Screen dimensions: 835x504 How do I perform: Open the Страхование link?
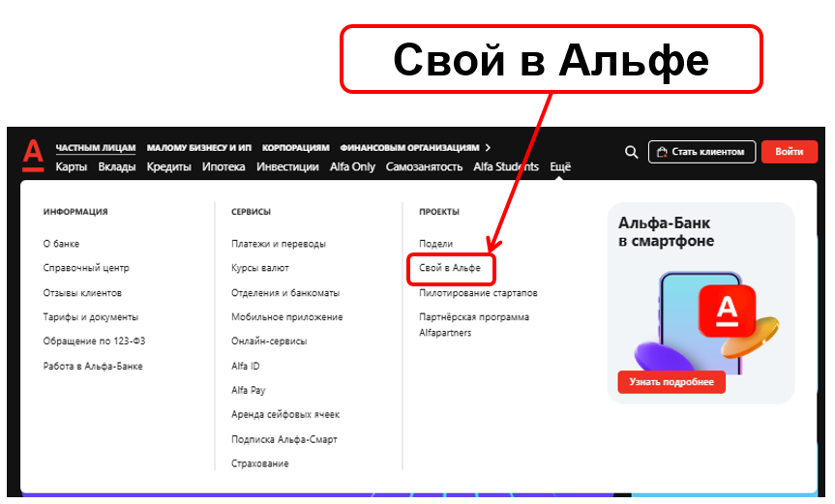pyautogui.click(x=260, y=463)
